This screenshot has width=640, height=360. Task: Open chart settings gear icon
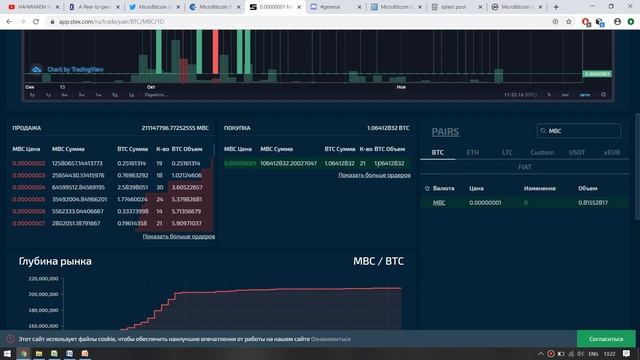pyautogui.click(x=603, y=95)
